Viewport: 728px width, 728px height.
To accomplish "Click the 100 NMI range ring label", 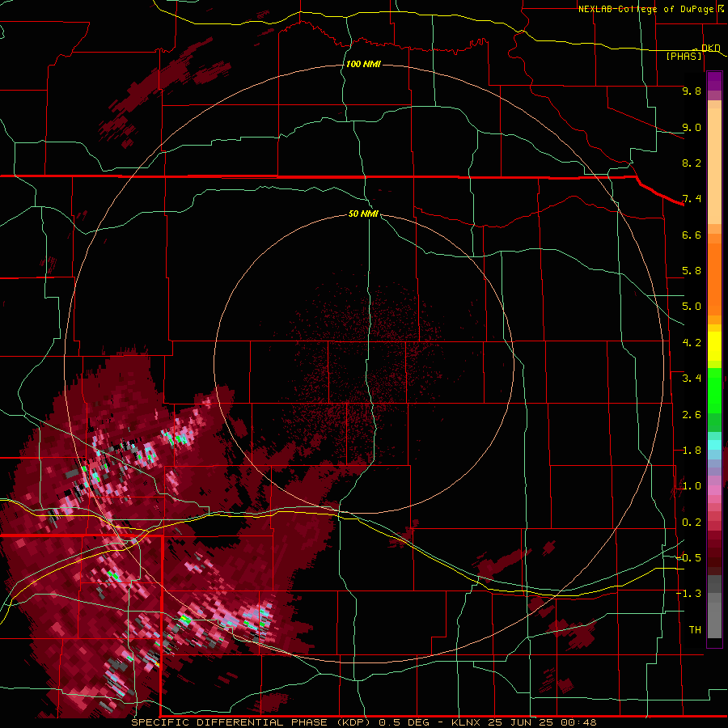I will [363, 64].
